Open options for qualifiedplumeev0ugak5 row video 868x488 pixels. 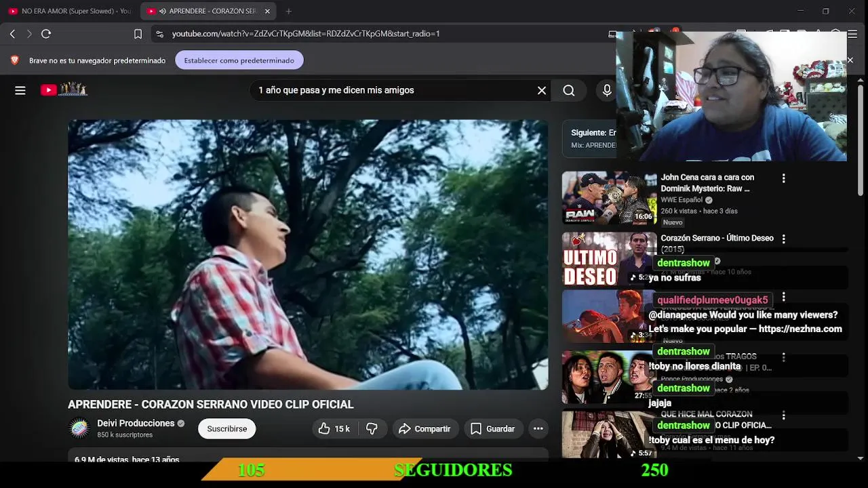(783, 297)
